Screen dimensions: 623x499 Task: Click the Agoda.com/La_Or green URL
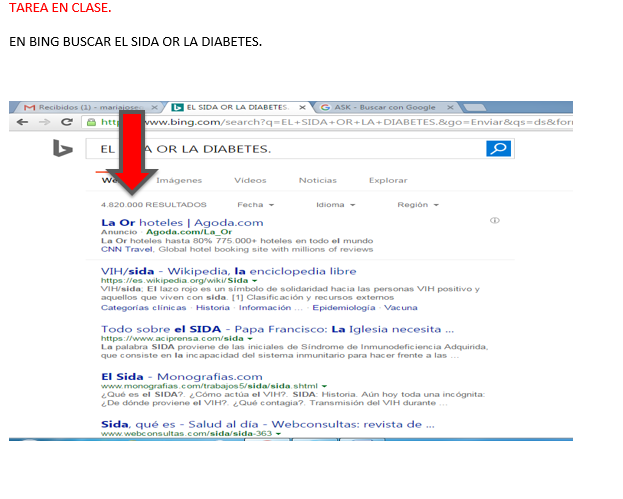coord(189,232)
